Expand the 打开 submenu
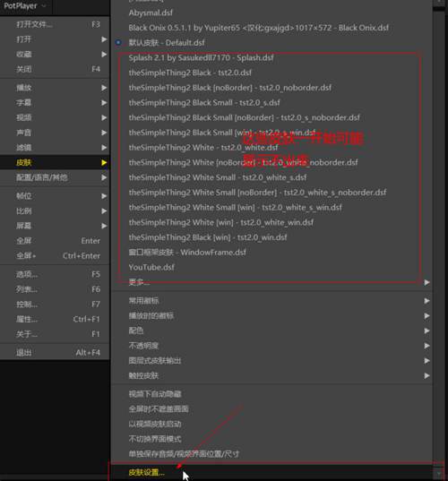 [x=55, y=39]
